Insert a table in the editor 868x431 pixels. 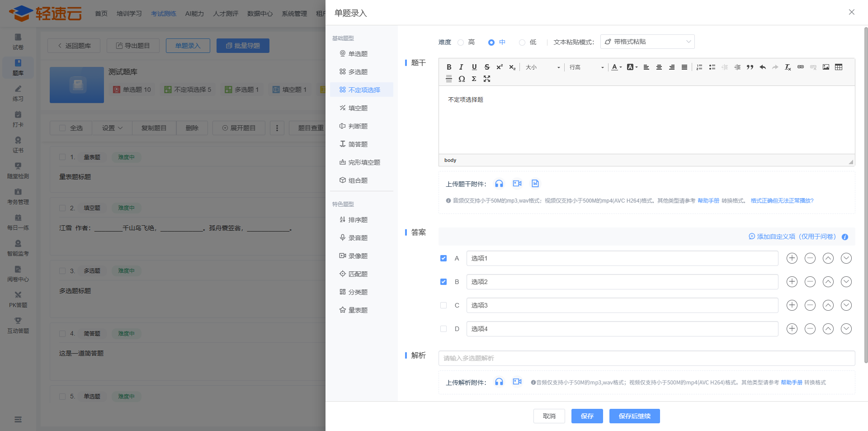coord(839,67)
